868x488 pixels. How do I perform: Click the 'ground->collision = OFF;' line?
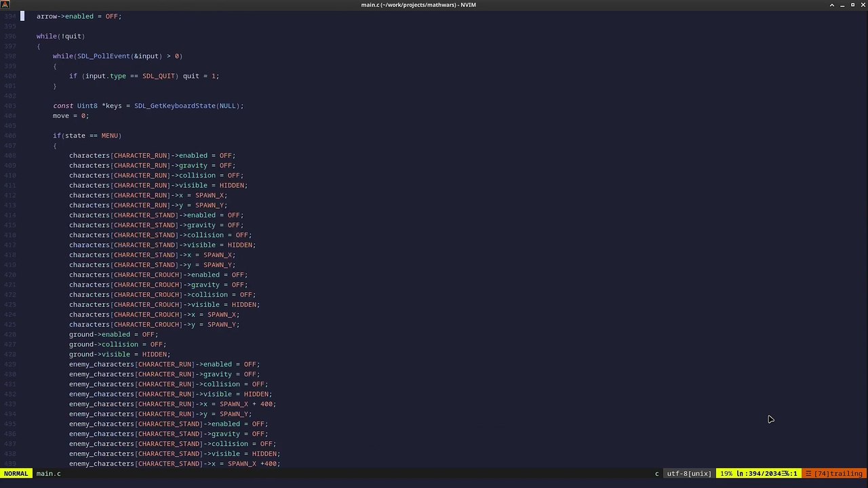pyautogui.click(x=117, y=344)
